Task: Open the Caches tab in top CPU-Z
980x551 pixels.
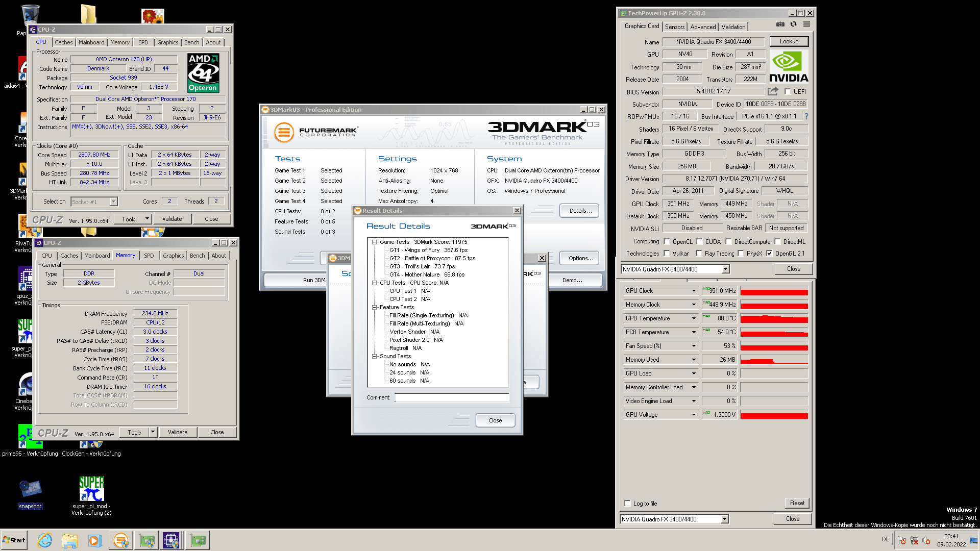Action: pyautogui.click(x=64, y=42)
